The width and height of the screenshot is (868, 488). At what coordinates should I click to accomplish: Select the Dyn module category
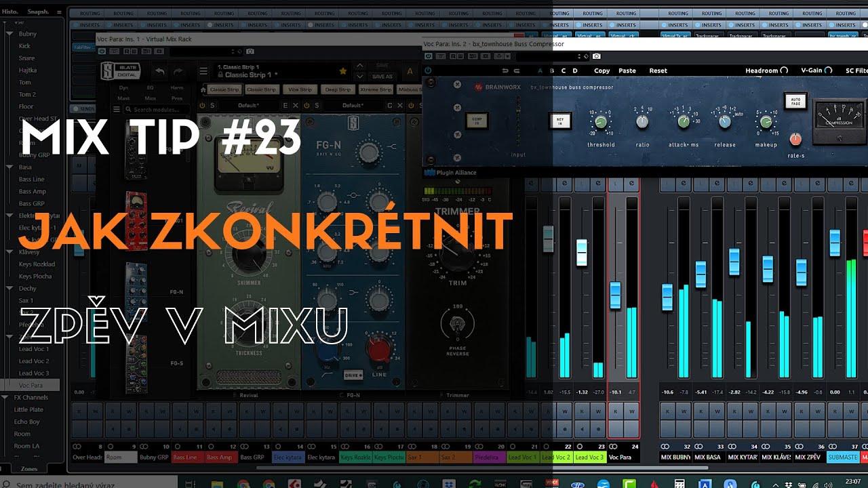click(123, 88)
